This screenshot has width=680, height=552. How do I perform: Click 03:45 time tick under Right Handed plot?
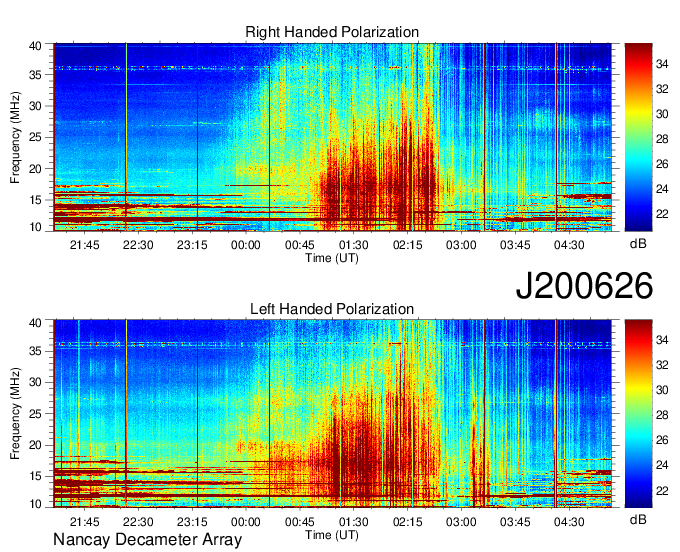(515, 245)
